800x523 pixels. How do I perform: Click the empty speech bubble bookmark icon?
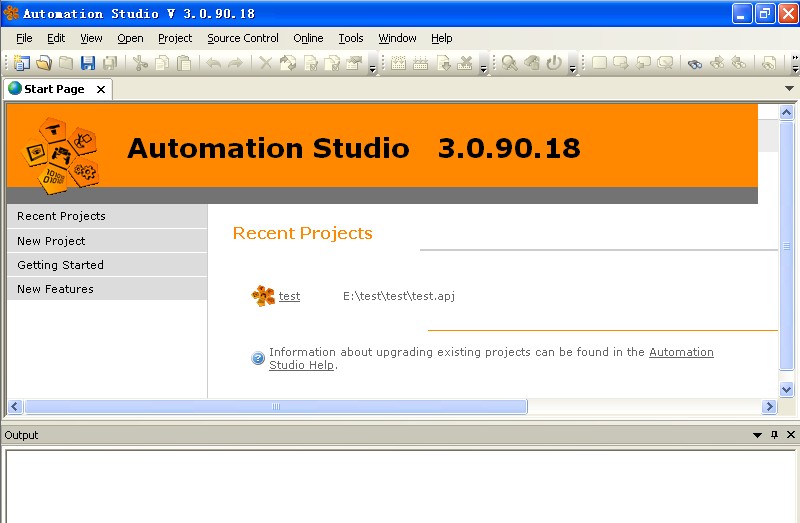[x=599, y=63]
